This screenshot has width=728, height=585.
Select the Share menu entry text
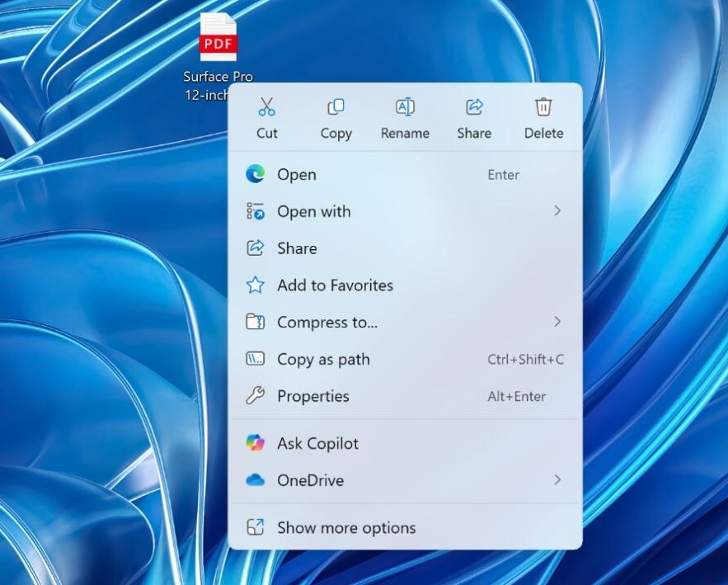click(297, 248)
